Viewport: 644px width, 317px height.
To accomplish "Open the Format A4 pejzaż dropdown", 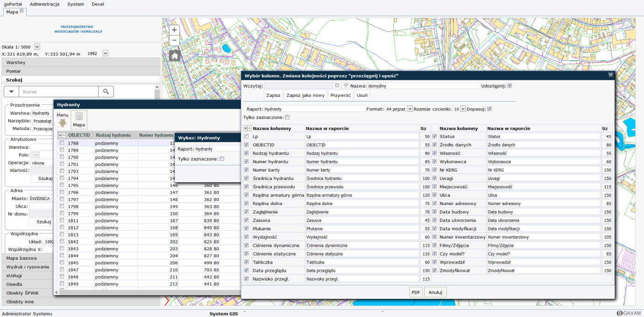I will [410, 109].
